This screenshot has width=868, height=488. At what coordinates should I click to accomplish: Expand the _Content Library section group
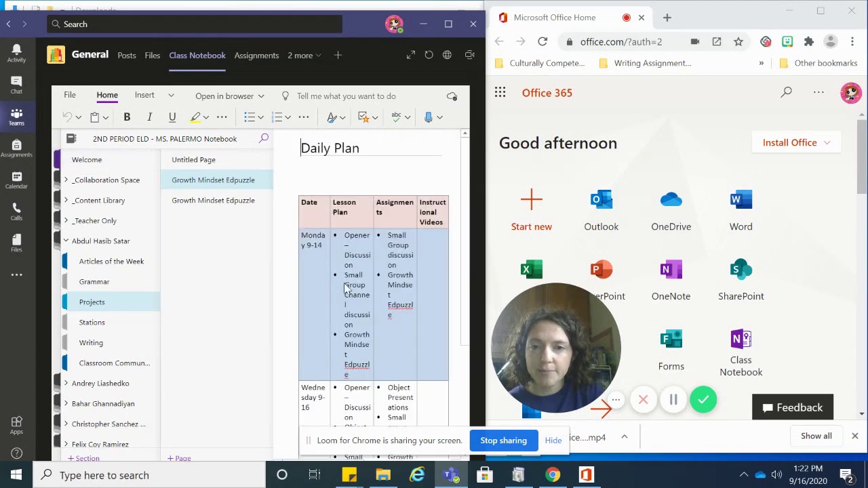[66, 201]
